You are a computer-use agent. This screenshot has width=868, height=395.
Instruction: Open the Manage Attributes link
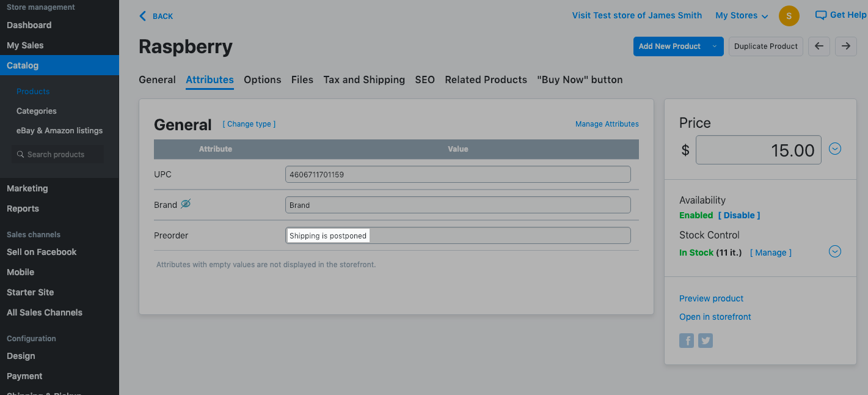tap(607, 124)
